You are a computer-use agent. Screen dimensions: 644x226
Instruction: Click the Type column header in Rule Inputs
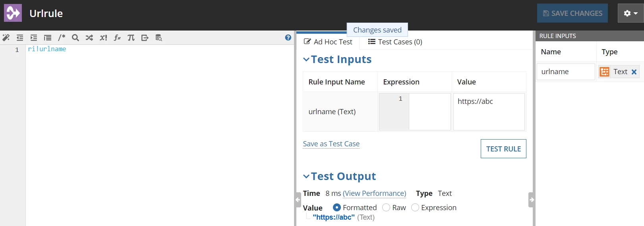[609, 52]
